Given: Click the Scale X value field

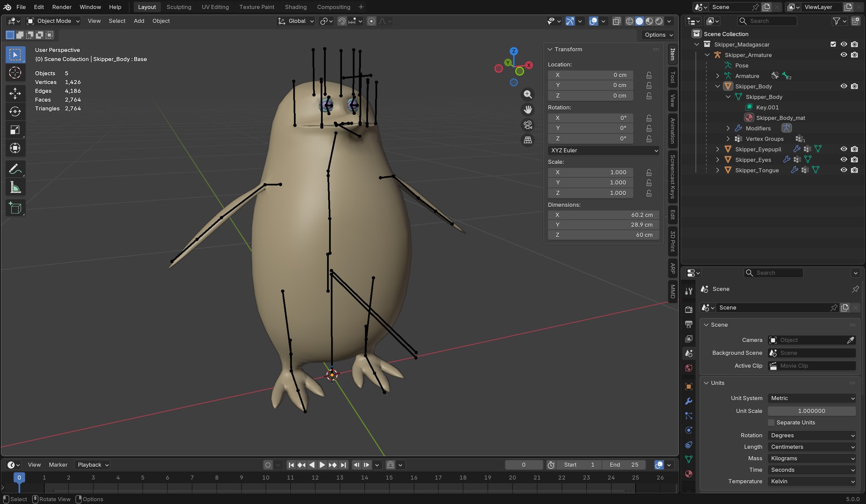Looking at the screenshot, I should pyautogui.click(x=591, y=173).
